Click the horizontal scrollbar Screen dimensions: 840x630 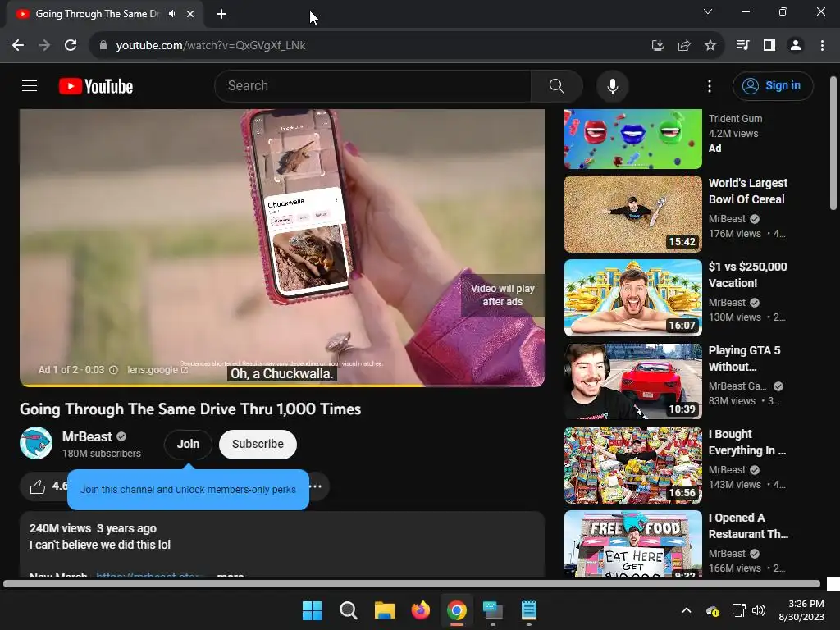coord(412,583)
